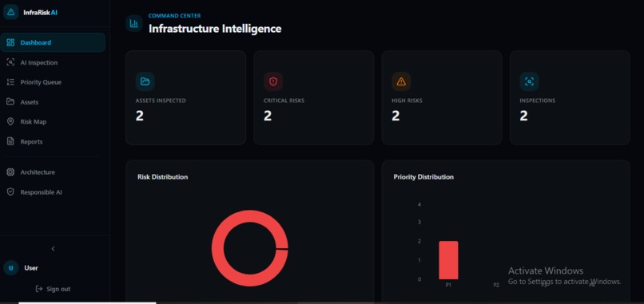Click the COMMAND CENTER label

174,16
